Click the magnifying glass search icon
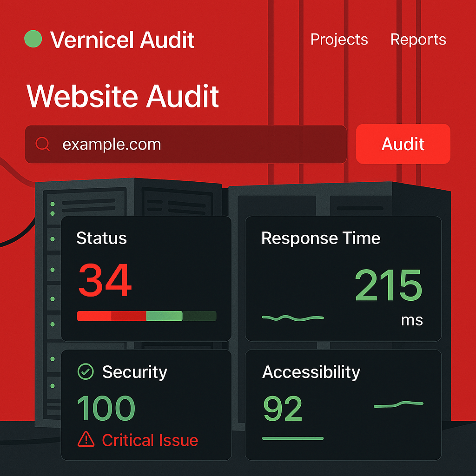 click(x=43, y=144)
